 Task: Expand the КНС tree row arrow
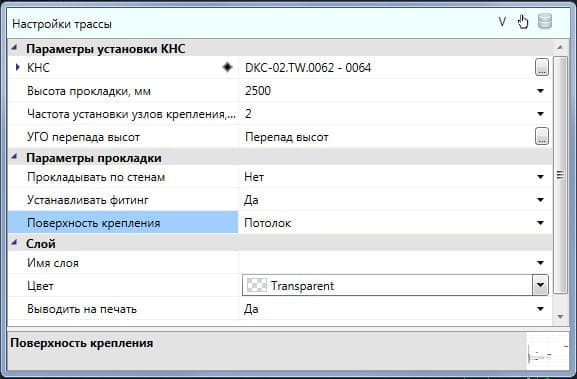tap(17, 67)
